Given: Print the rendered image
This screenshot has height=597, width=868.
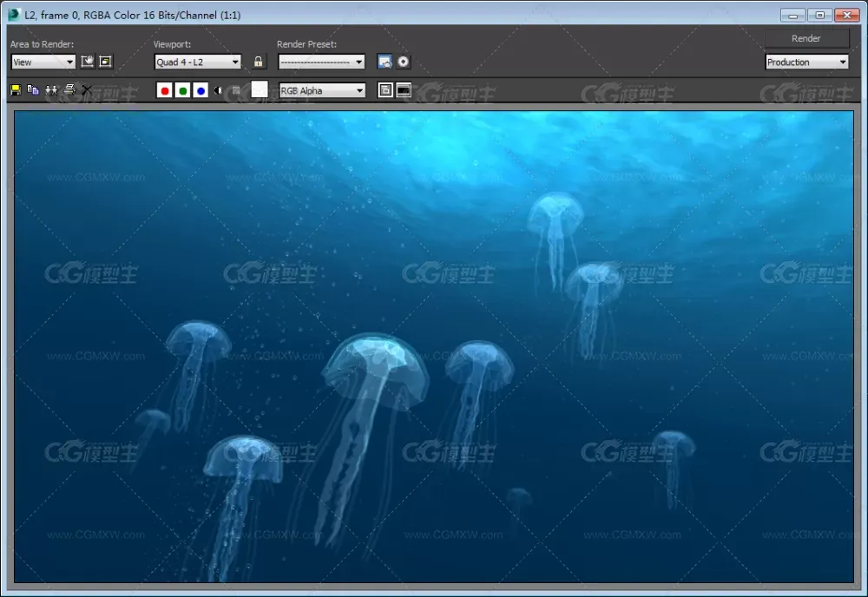Looking at the screenshot, I should click(69, 89).
